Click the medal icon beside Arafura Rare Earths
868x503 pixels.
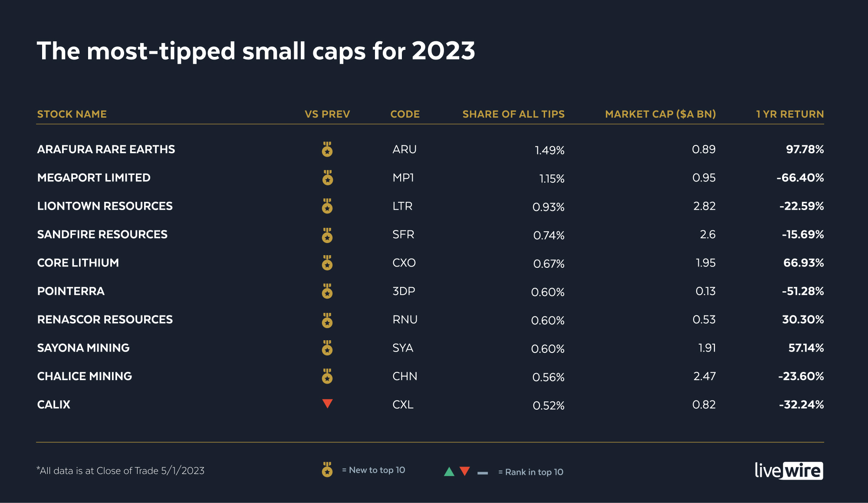(x=327, y=149)
